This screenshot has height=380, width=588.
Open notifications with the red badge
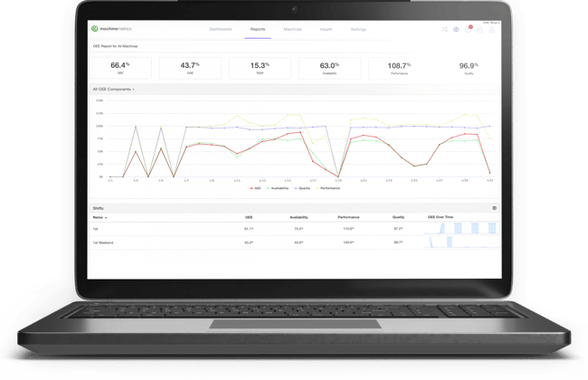click(469, 29)
